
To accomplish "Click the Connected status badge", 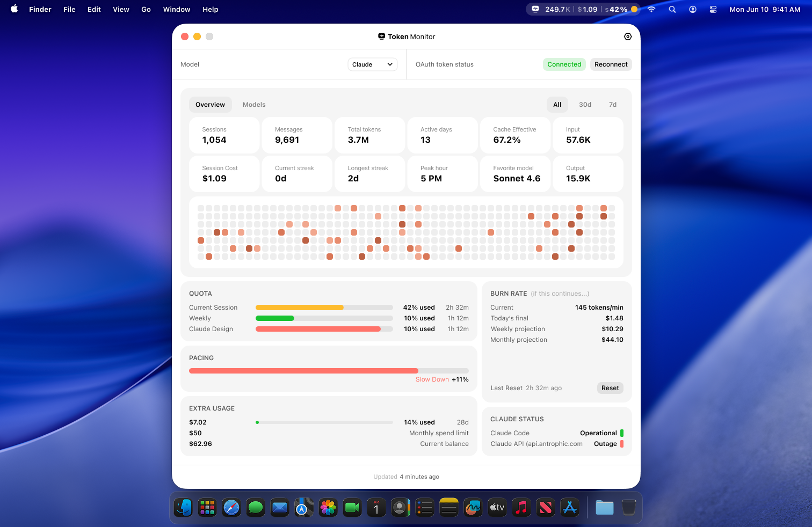I will click(564, 64).
